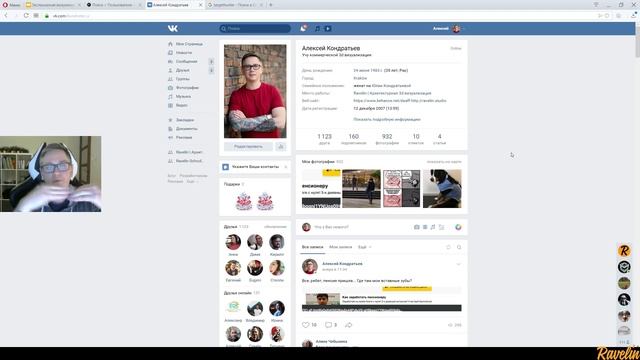Expand the Ещё dropdown on the wall tabs
640x360 pixels.
click(364, 247)
